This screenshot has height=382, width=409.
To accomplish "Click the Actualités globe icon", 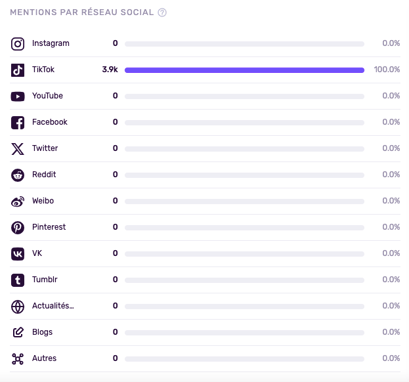I will 18,307.
